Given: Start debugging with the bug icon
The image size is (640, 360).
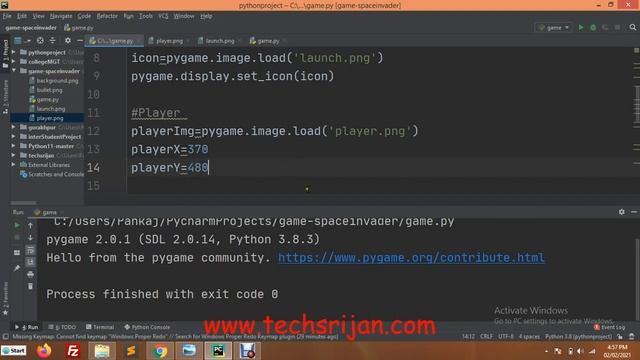Looking at the screenshot, I should [x=593, y=27].
